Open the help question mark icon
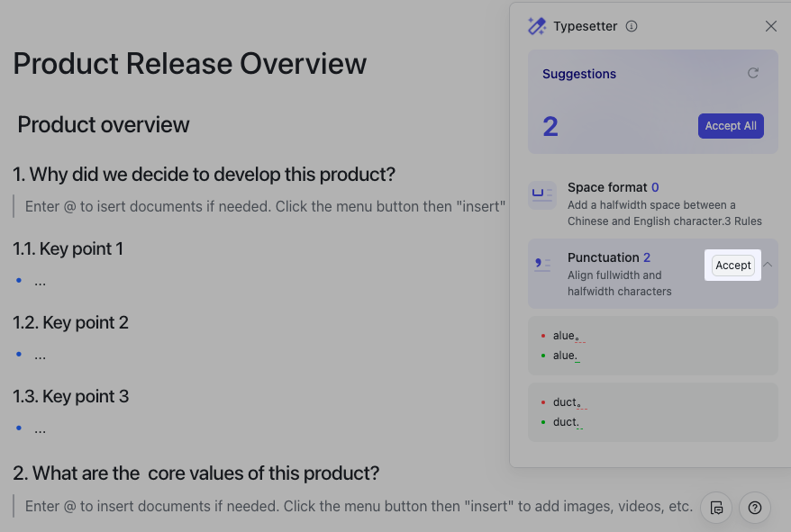This screenshot has height=532, width=791. [x=755, y=508]
